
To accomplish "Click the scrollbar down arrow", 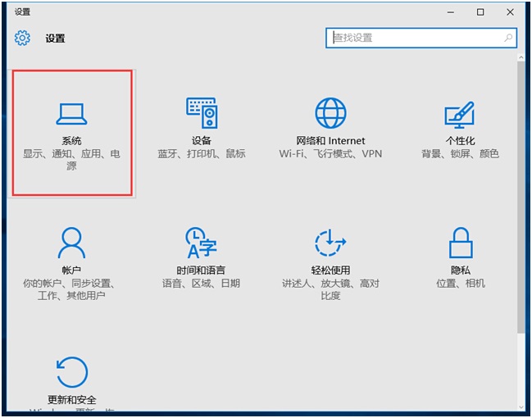I will coord(521,407).
